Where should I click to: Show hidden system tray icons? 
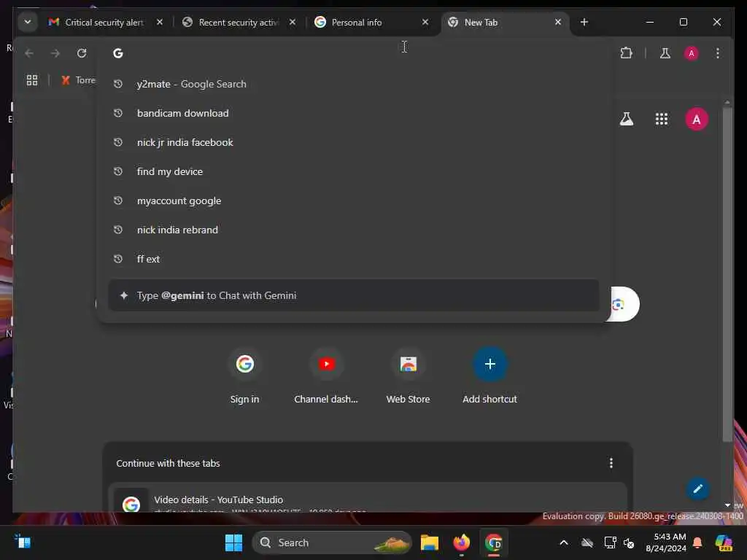point(564,542)
